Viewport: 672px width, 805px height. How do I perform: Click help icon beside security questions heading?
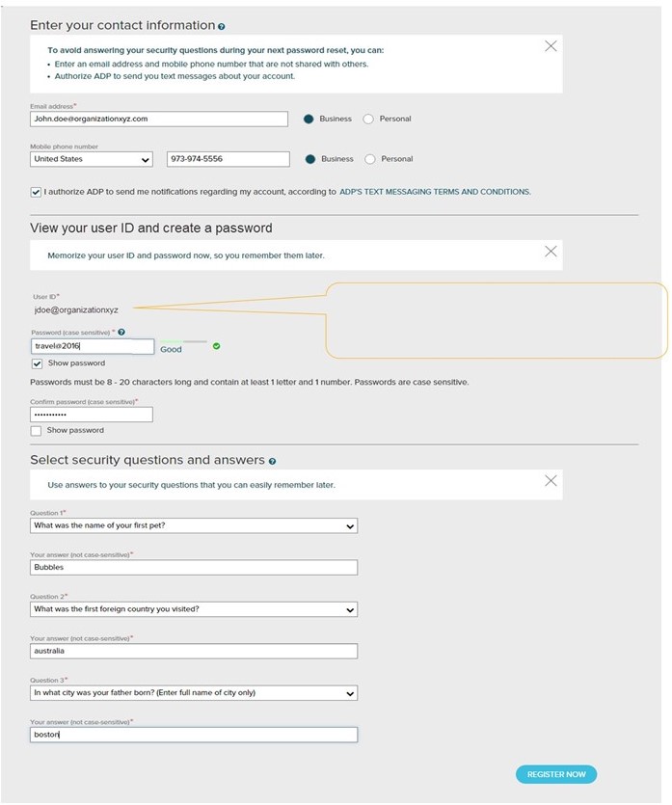click(x=273, y=462)
